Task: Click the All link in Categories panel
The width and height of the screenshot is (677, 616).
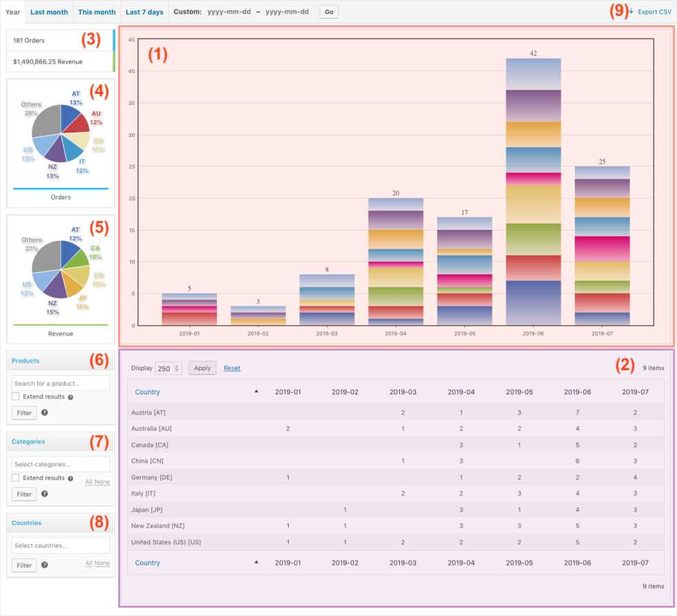Action: pyautogui.click(x=88, y=482)
